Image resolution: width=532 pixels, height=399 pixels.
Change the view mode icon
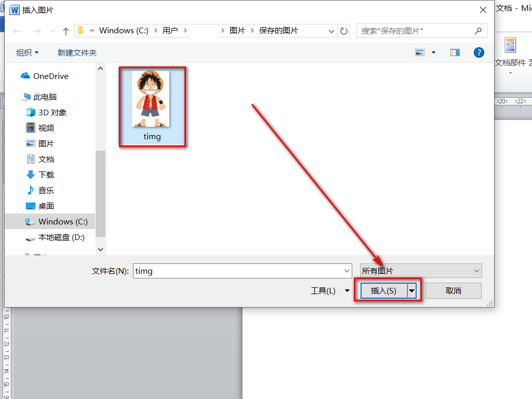pos(420,52)
